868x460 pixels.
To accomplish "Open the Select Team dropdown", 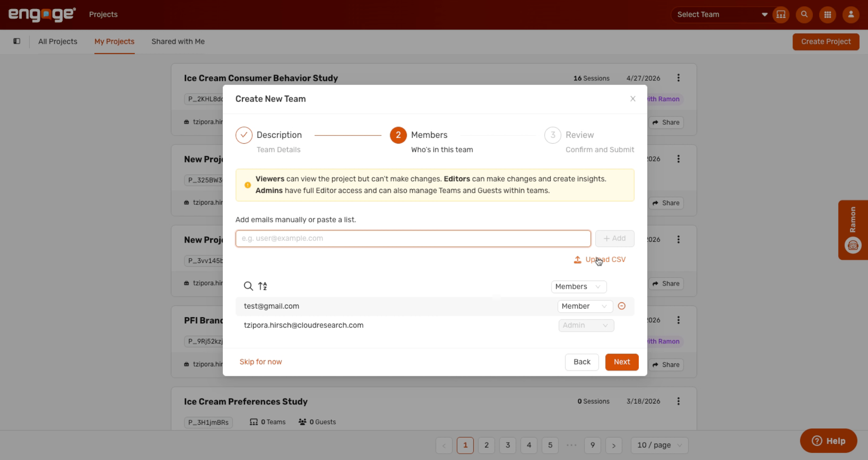I will coord(722,14).
